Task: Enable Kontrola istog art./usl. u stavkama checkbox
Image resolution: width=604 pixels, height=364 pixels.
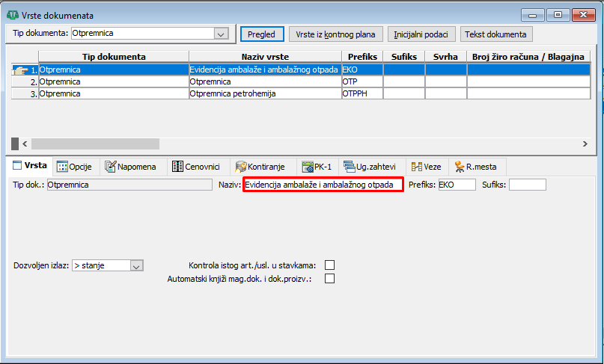Action: coord(329,265)
